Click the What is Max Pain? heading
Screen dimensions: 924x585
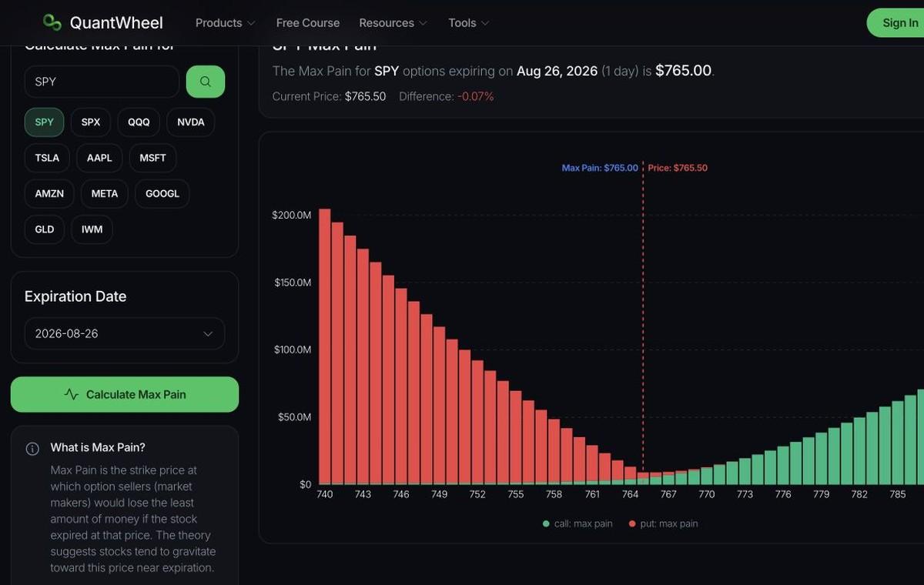pyautogui.click(x=98, y=447)
